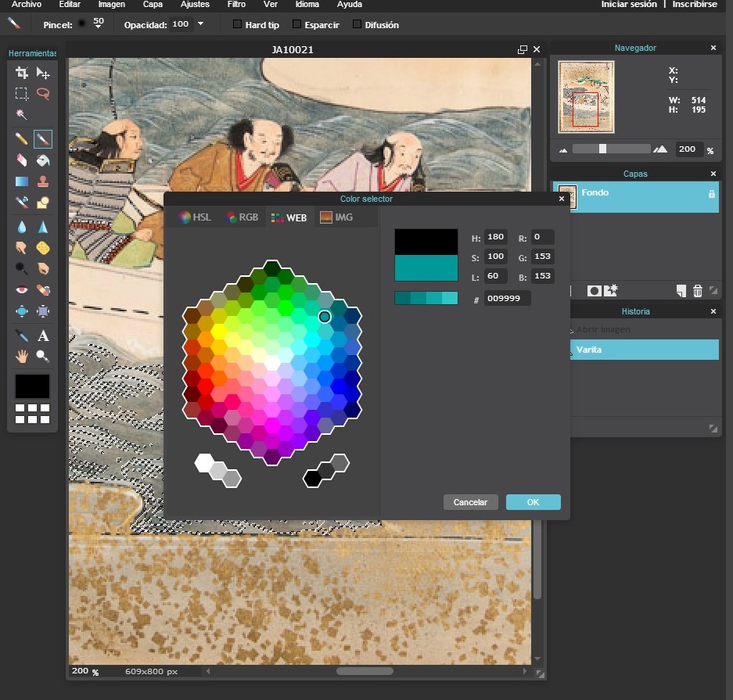Select the Dodge tool
733x700 pixels.
tap(21, 269)
